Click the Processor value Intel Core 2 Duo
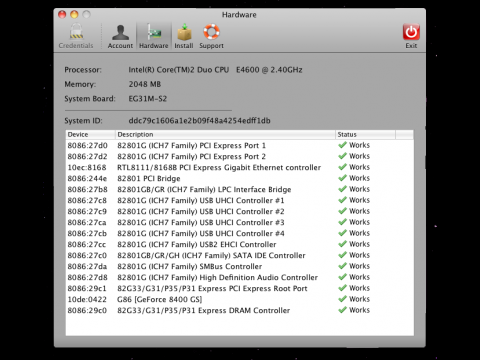This screenshot has width=480, height=360. 215,70
